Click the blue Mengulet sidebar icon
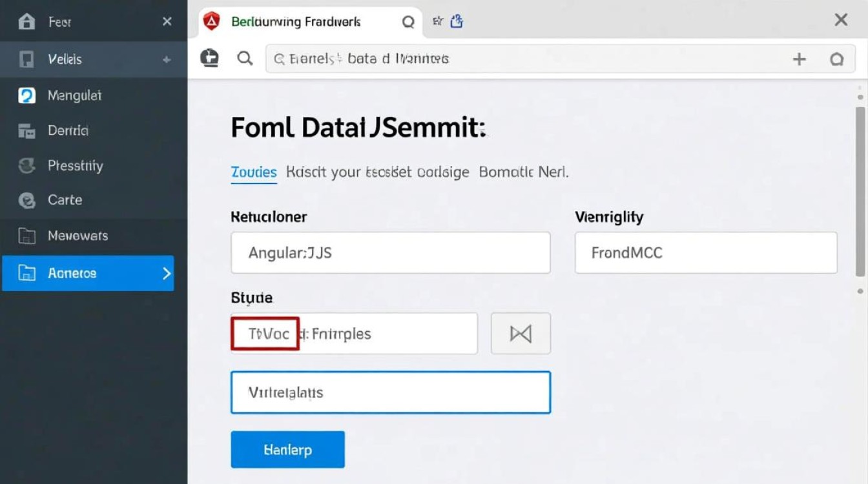Viewport: 868px width, 484px height. pos(26,96)
